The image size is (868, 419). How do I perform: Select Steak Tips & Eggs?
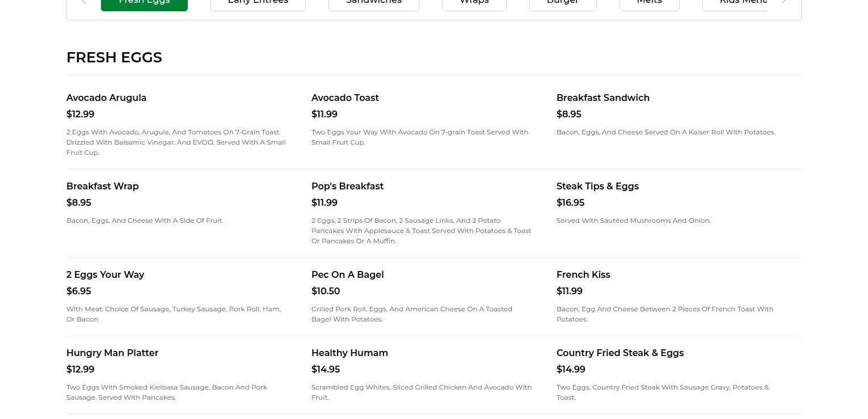597,187
